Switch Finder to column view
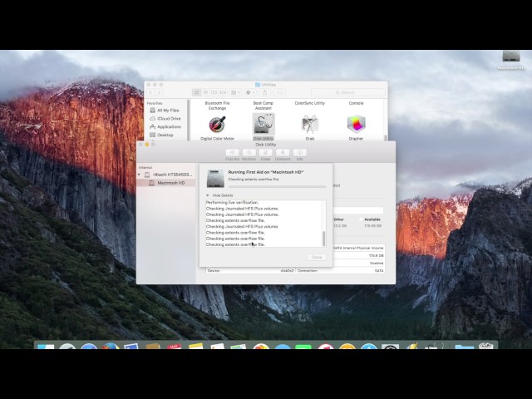The height and width of the screenshot is (399, 532). coord(214,92)
